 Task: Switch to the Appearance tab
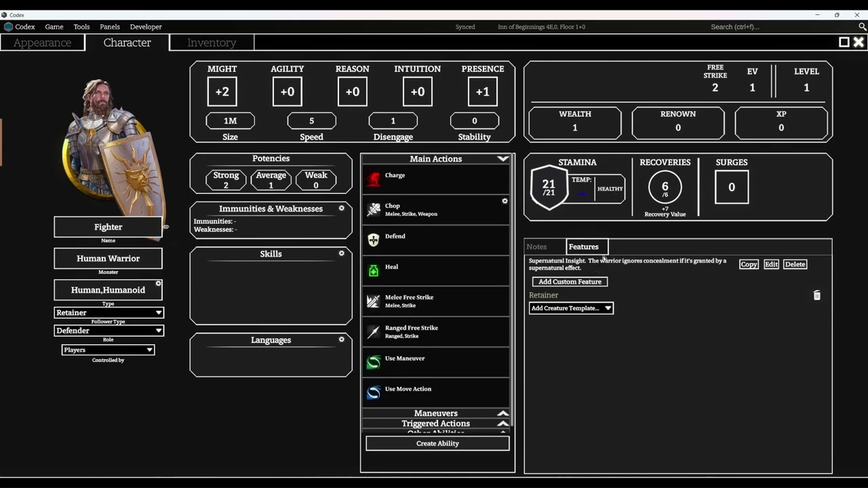click(42, 43)
